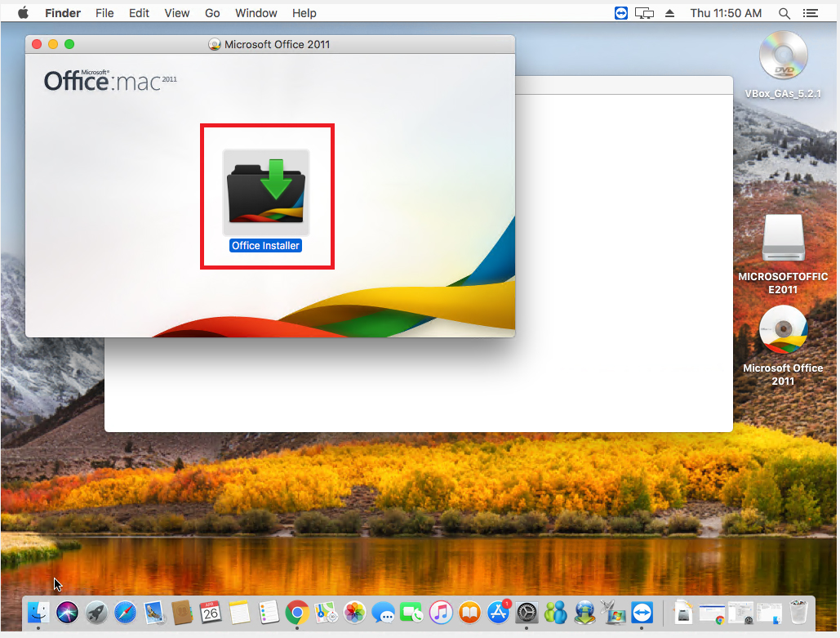Open the Go menu

[212, 13]
